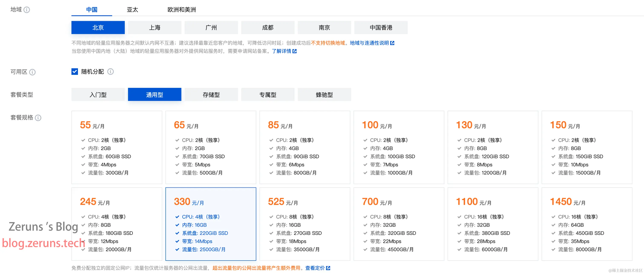The height and width of the screenshot is (274, 644).
Task: Click info icon beside 可用区 label
Action: click(32, 72)
